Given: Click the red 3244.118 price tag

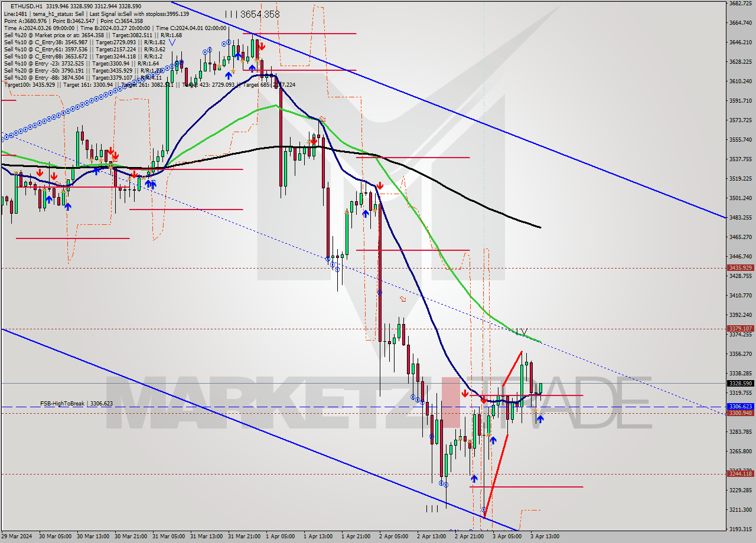Looking at the screenshot, I should pos(741,473).
